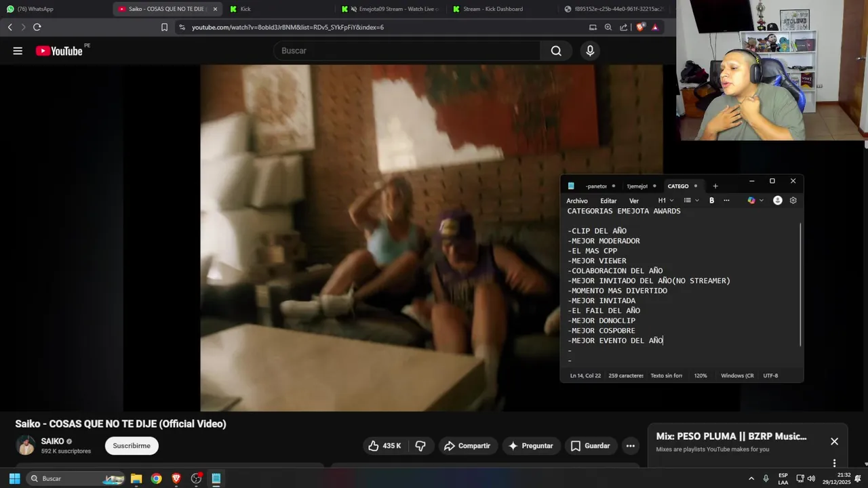Click the -MEJOR COSPOBRE line
This screenshot has height=488, width=868.
tap(601, 331)
